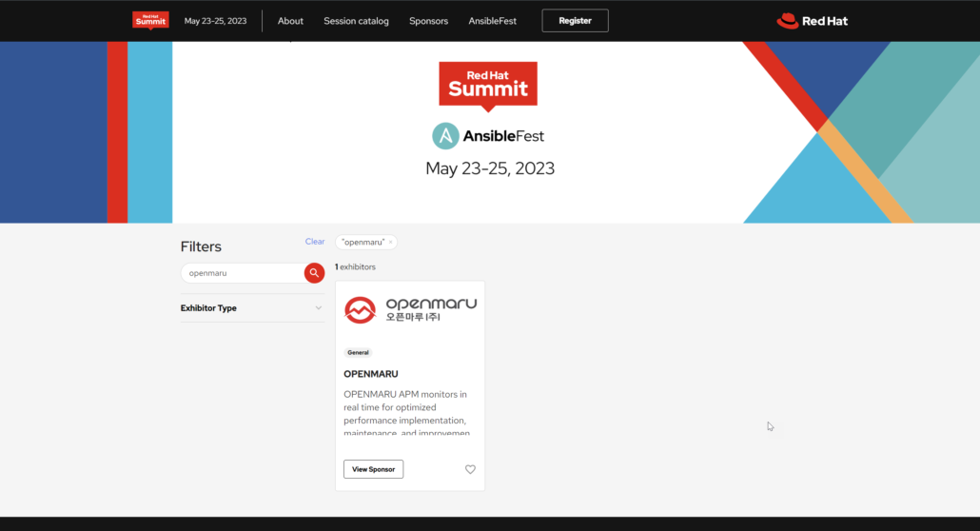Click the OPENMARU company logo on card
The width and height of the screenshot is (980, 531).
coord(410,309)
